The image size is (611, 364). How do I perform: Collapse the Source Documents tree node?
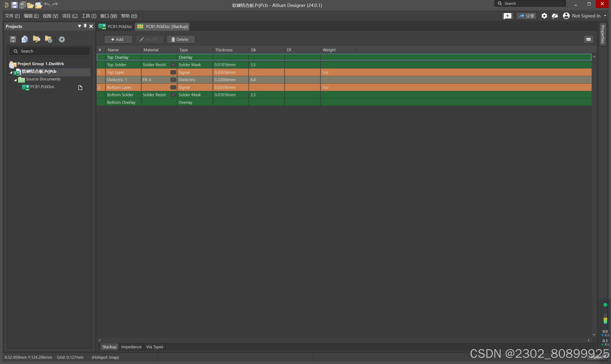click(15, 80)
